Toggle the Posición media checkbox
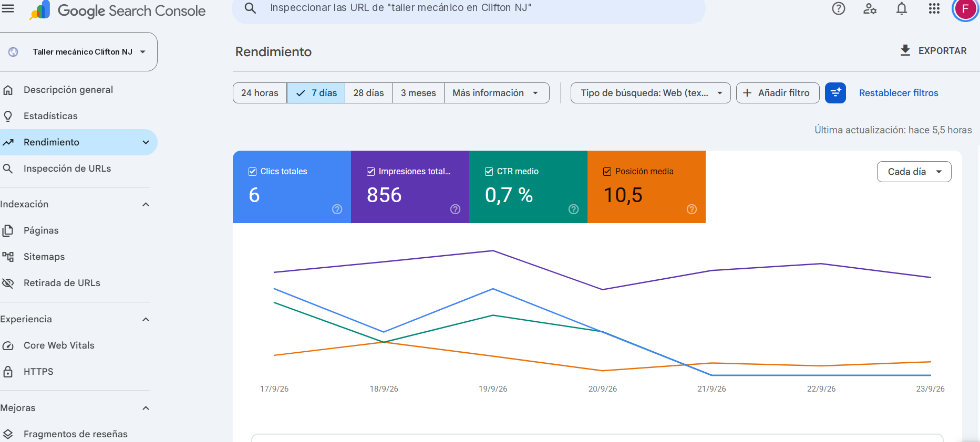The width and height of the screenshot is (980, 442). click(607, 172)
